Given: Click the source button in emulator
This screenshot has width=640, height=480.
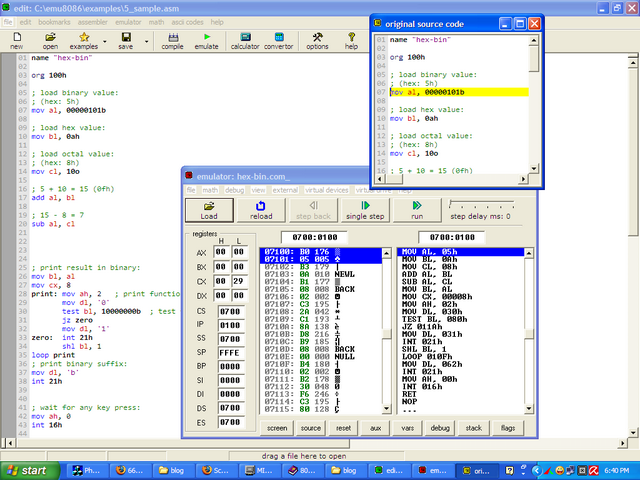Looking at the screenshot, I should 311,428.
